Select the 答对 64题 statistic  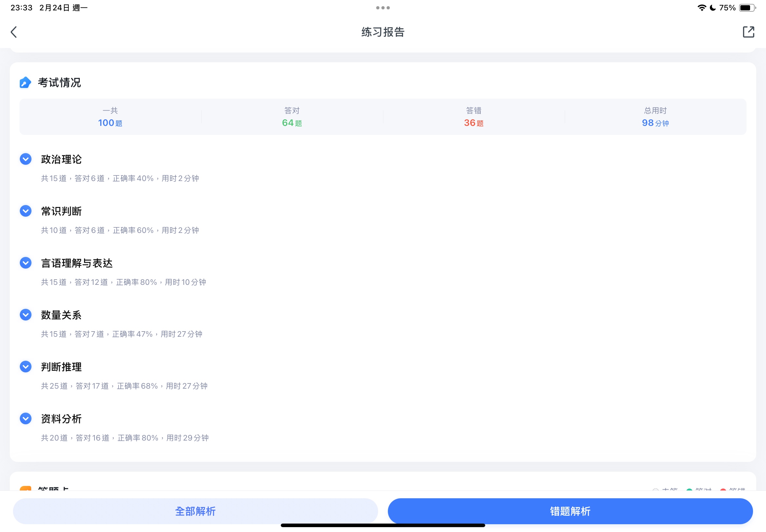click(292, 117)
